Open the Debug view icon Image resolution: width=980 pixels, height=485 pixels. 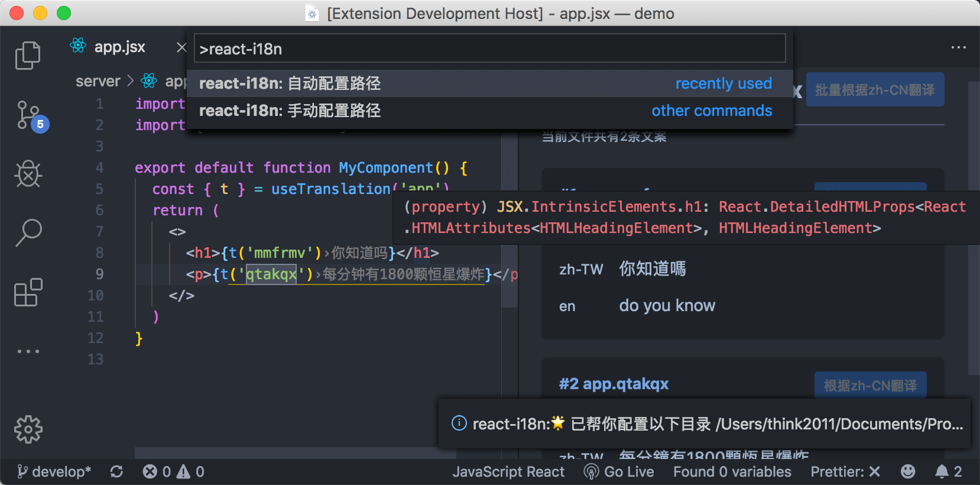coord(28,174)
